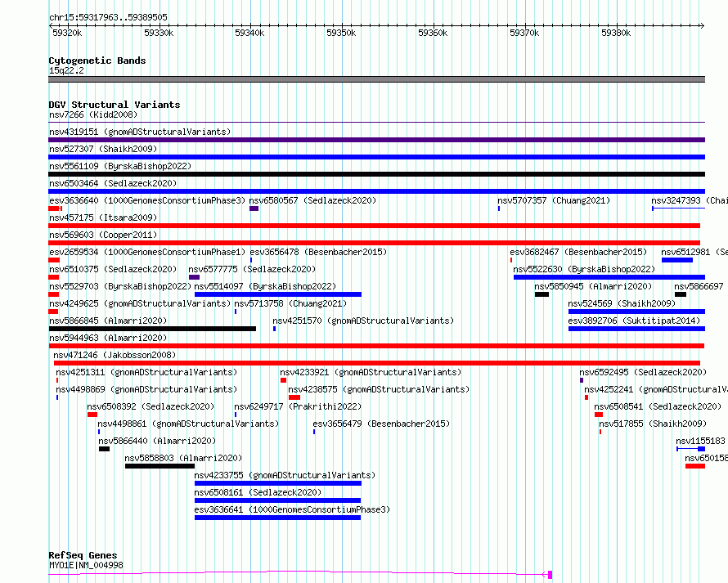Select the nsv4319151 gnomAD purple variant bar
Image resolution: width=728 pixels, height=583 pixels.
pyautogui.click(x=376, y=140)
